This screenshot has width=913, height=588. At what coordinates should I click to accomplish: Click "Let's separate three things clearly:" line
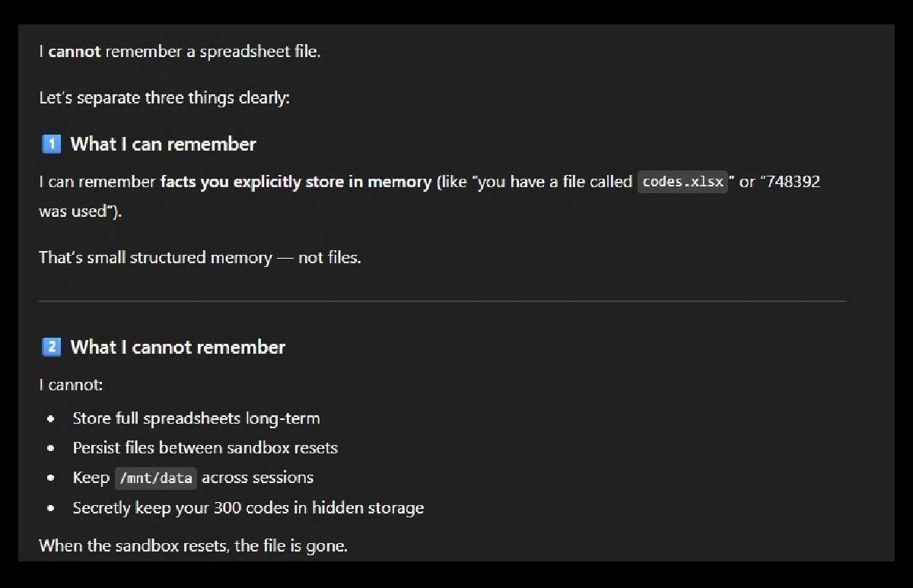(x=164, y=98)
